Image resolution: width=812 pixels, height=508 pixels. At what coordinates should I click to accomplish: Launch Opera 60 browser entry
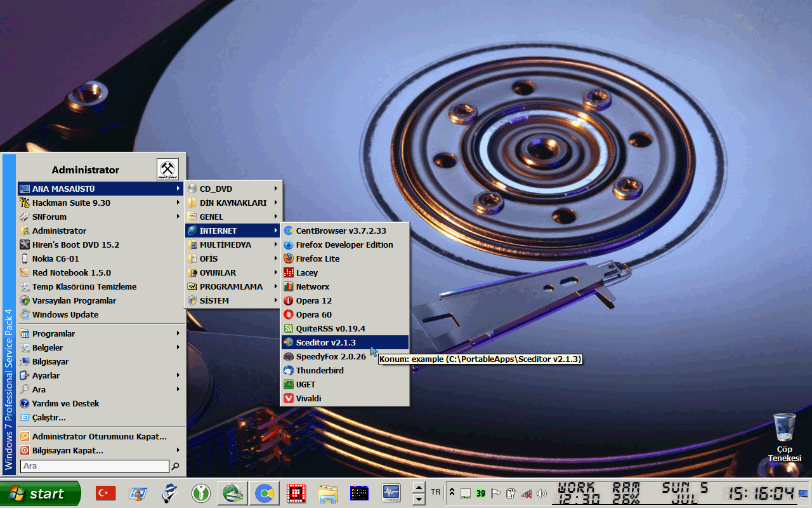pos(345,314)
